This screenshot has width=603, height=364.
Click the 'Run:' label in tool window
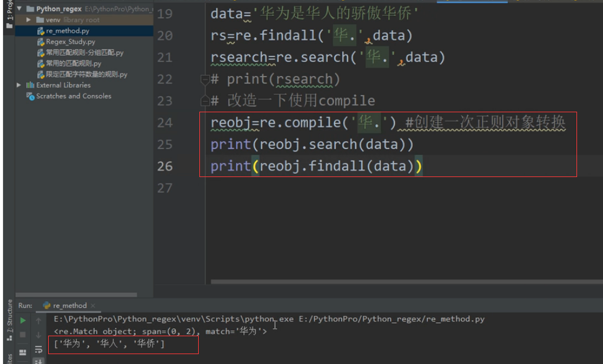25,305
